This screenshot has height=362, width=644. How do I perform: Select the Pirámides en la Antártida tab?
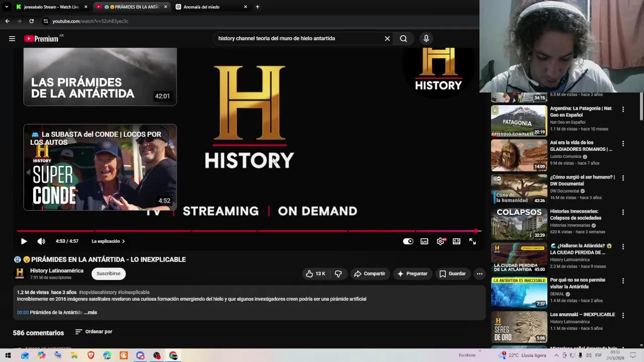(131, 7)
